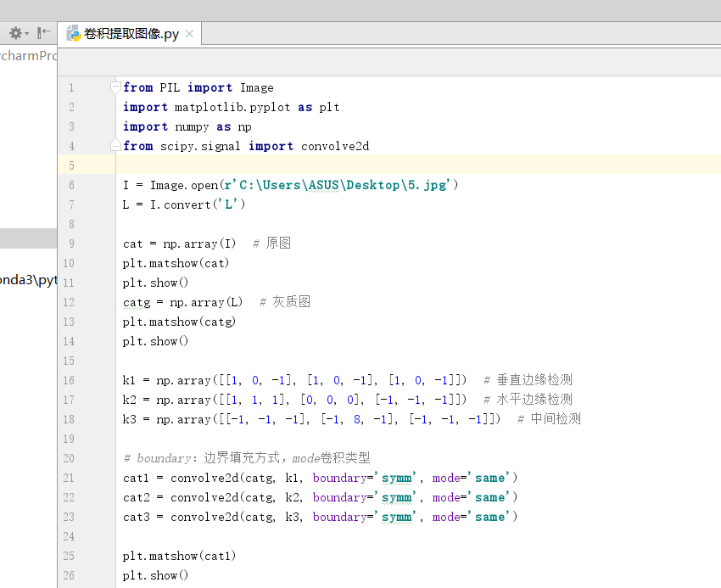Click 'cat2' assignment on line 22
The height and width of the screenshot is (588, 721).
[136, 497]
